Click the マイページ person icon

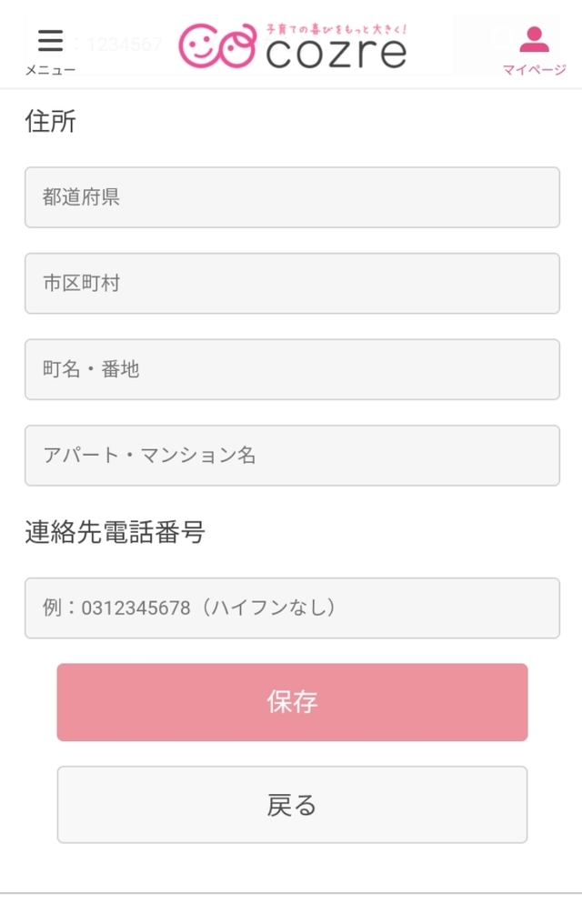[534, 39]
